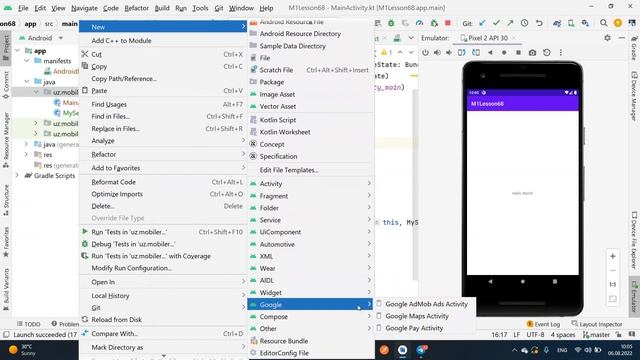This screenshot has height=360, width=640.
Task: Click the Android home button on emulator
Action: (522, 282)
